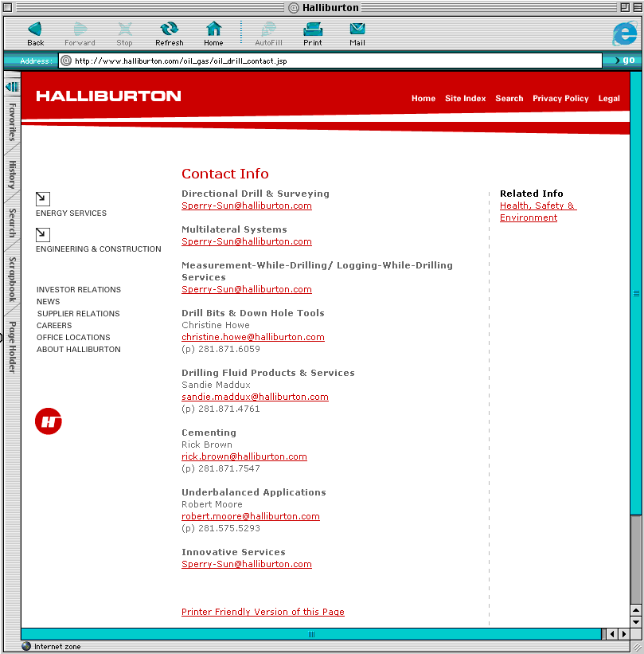This screenshot has width=644, height=654.
Task: Click the horizontal scroll right arrow
Action: pos(624,634)
